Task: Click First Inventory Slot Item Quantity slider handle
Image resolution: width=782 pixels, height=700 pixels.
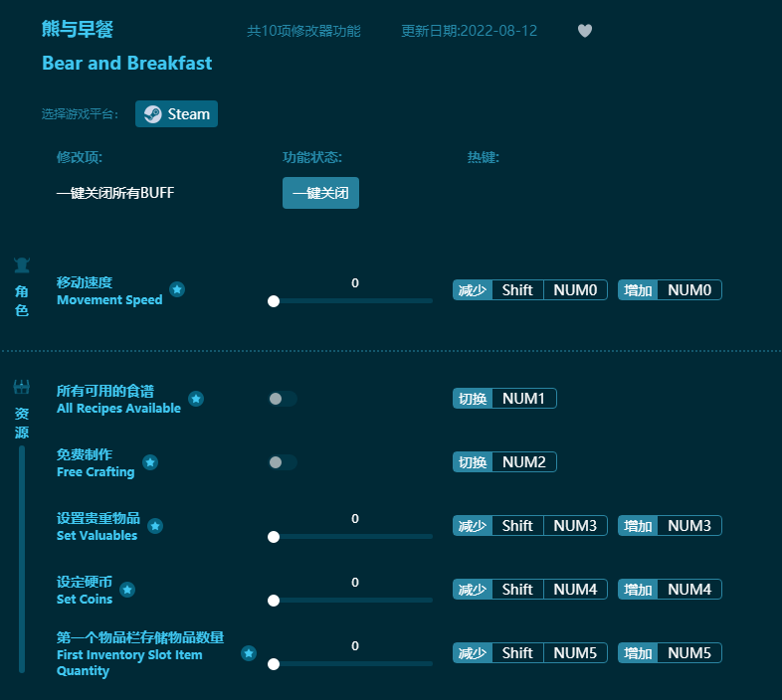Action: click(x=274, y=664)
